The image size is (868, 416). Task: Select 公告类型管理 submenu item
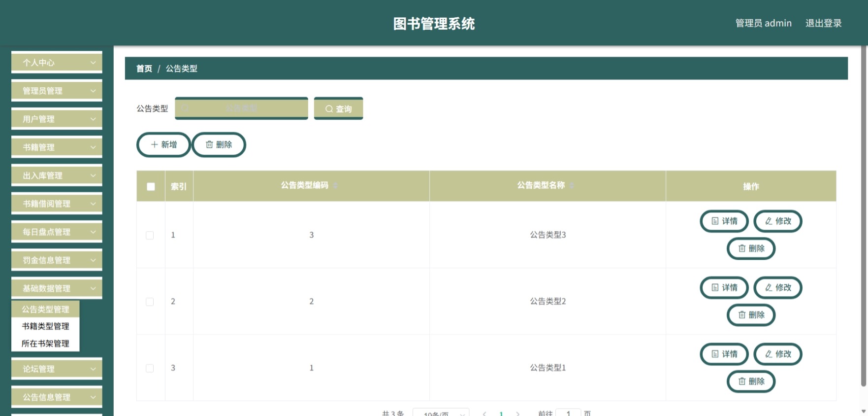(x=45, y=309)
